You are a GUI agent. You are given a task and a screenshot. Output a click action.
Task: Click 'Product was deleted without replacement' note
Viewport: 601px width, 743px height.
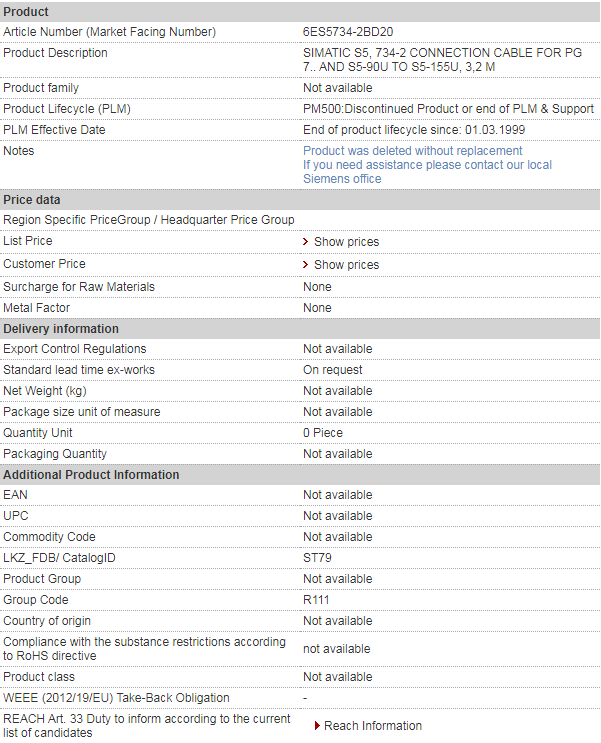(x=412, y=151)
